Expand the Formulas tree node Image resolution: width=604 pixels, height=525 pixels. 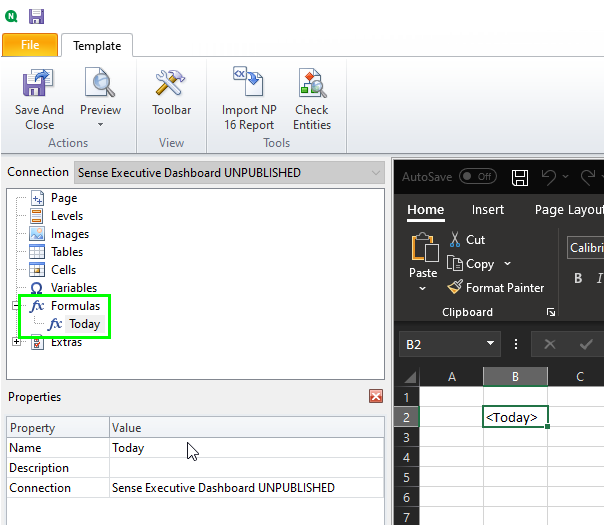[16, 306]
